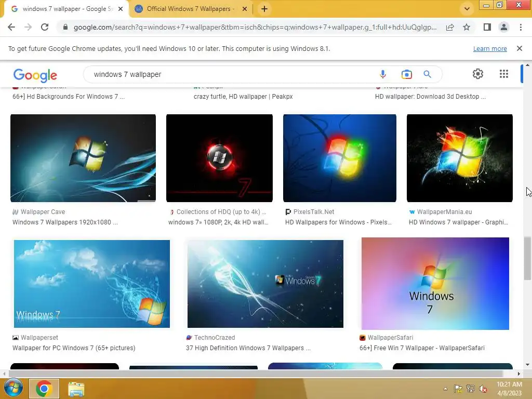This screenshot has height=399, width=532.
Task: Go to the Google homepage logo
Action: pos(35,75)
